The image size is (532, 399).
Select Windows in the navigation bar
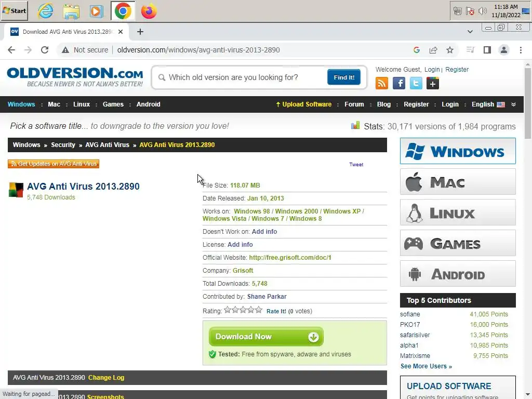point(21,104)
